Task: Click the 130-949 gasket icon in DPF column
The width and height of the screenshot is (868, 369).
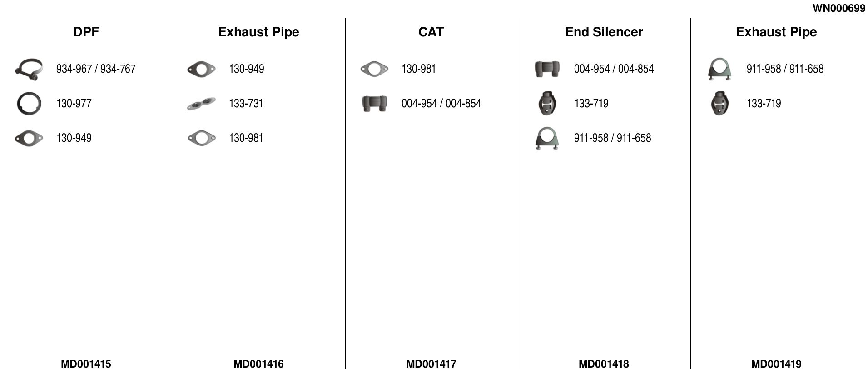Action: pyautogui.click(x=29, y=138)
